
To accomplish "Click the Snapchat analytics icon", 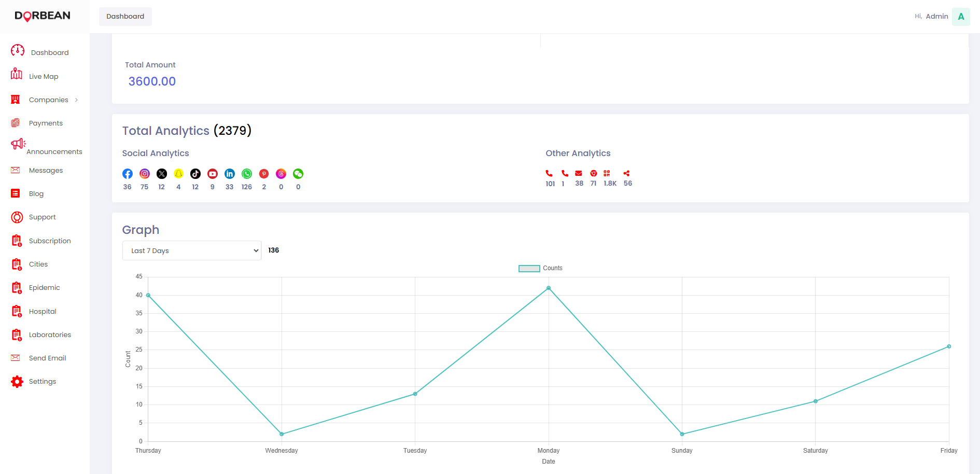I will coord(178,174).
